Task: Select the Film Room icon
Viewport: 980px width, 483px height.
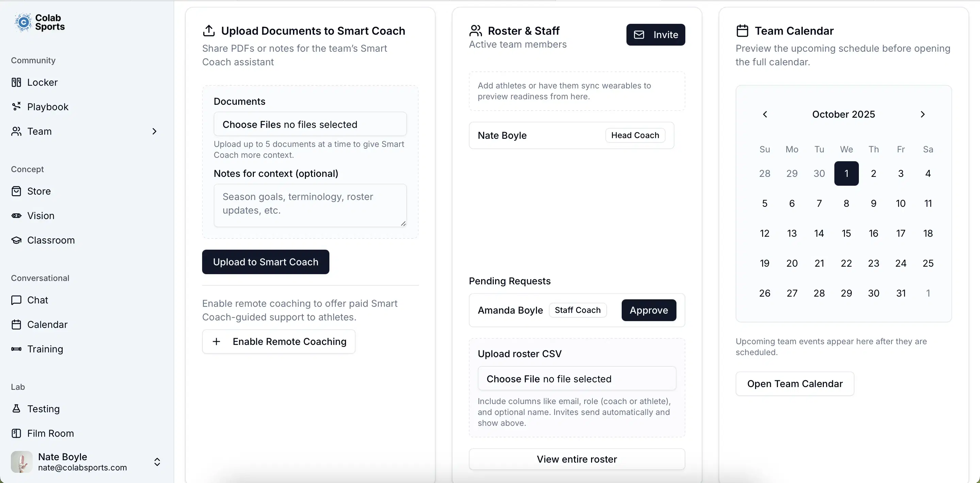Action: click(x=17, y=433)
